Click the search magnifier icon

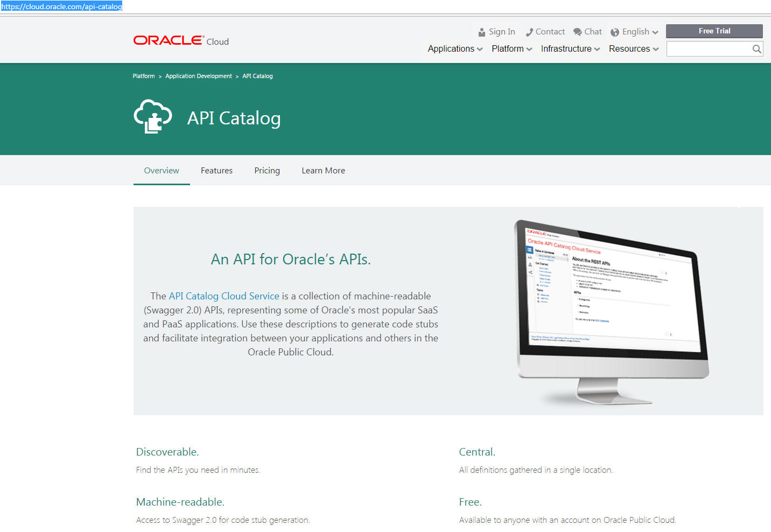click(756, 49)
